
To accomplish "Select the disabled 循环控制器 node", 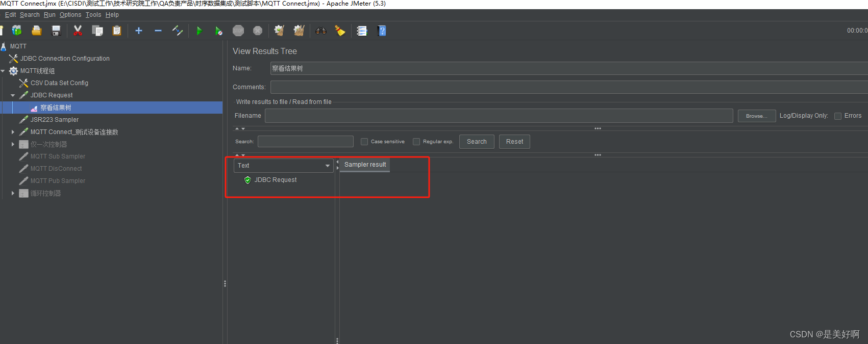I will tap(45, 193).
